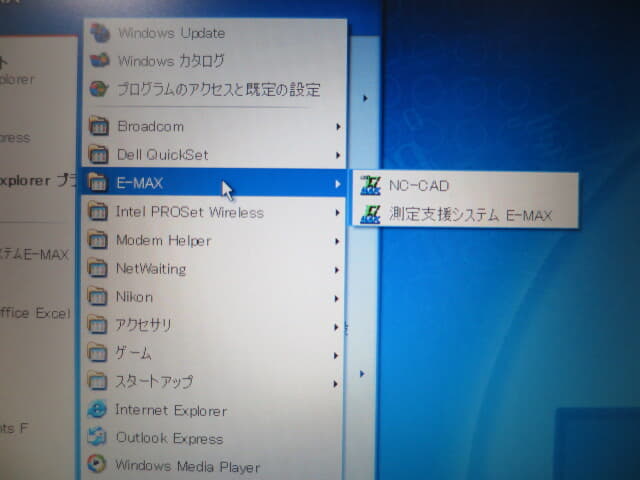
Task: Open the ゲーム label
Action: tap(133, 353)
